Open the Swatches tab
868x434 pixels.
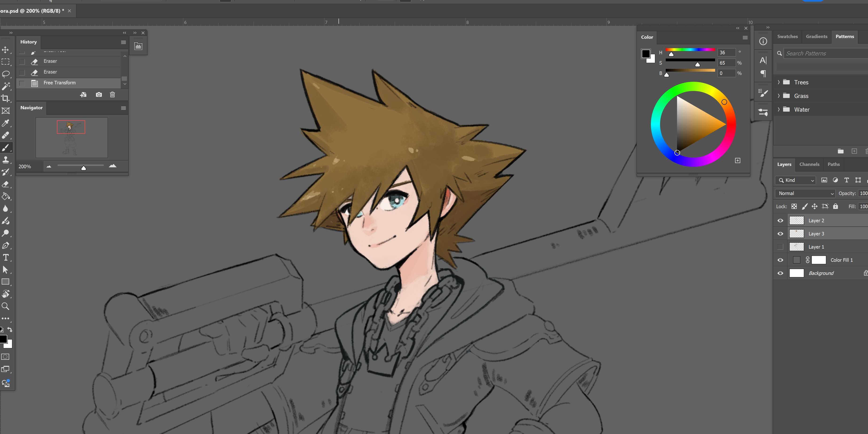pyautogui.click(x=787, y=36)
